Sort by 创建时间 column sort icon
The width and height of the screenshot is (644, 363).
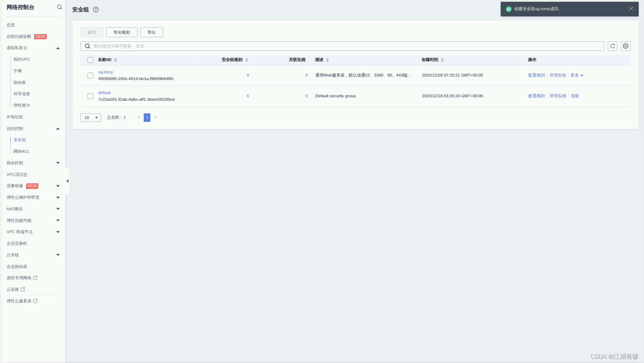442,60
